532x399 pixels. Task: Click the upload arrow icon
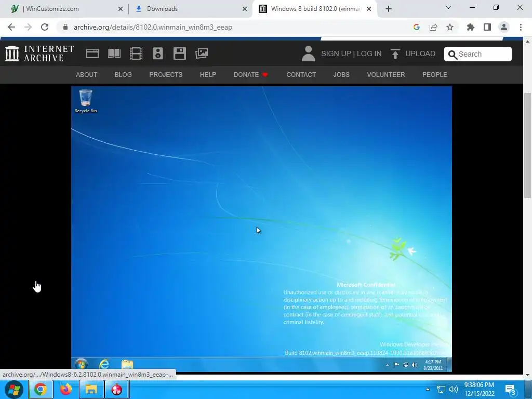pos(395,54)
